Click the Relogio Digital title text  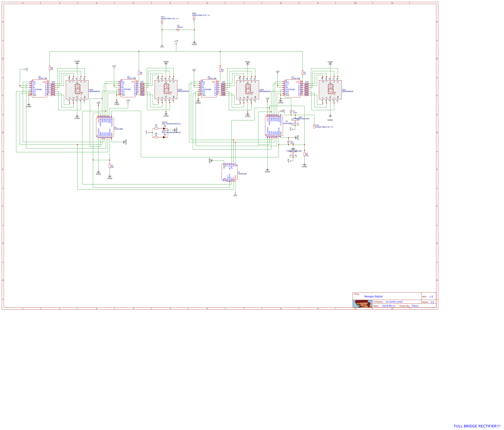tap(373, 296)
